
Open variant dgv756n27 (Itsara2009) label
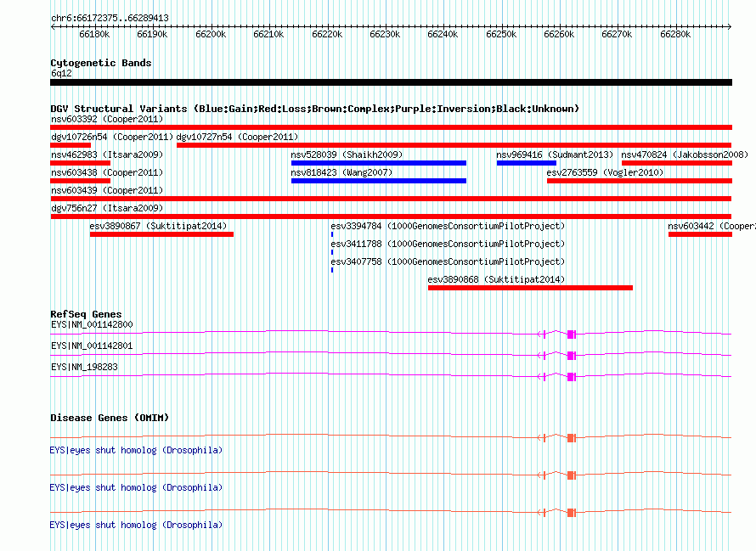(107, 208)
